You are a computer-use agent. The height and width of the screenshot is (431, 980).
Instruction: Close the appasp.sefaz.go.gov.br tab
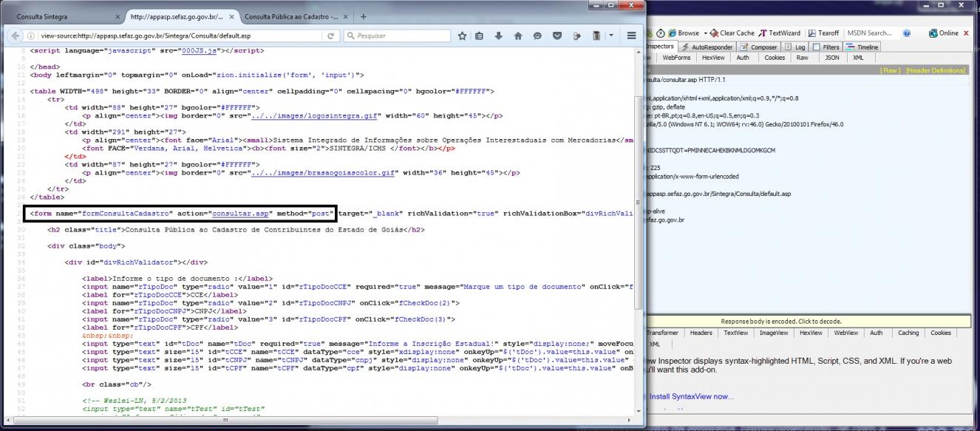click(x=231, y=16)
